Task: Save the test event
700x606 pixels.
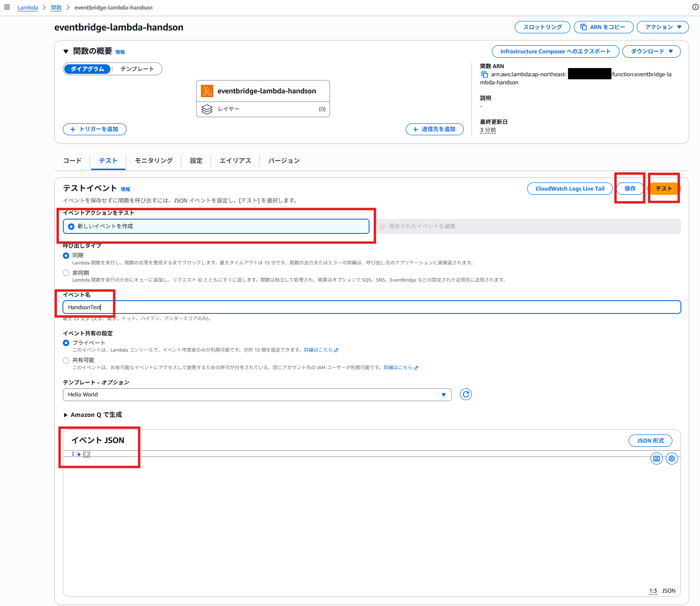Action: coord(630,189)
